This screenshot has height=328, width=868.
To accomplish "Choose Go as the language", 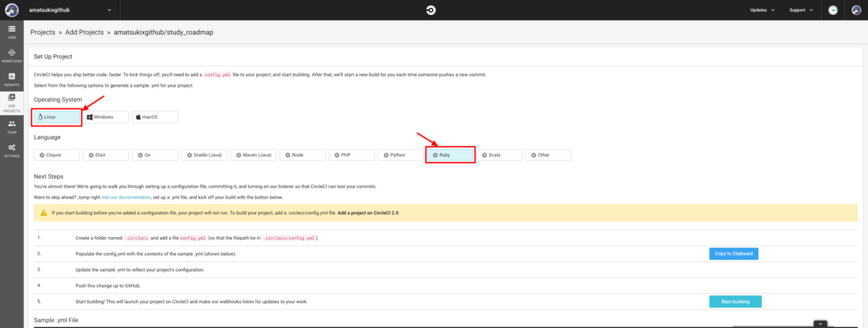I will coord(155,155).
